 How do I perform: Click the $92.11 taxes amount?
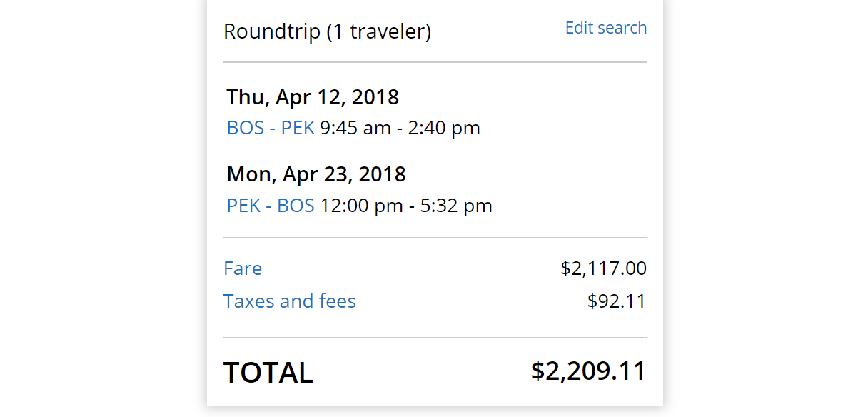point(616,301)
